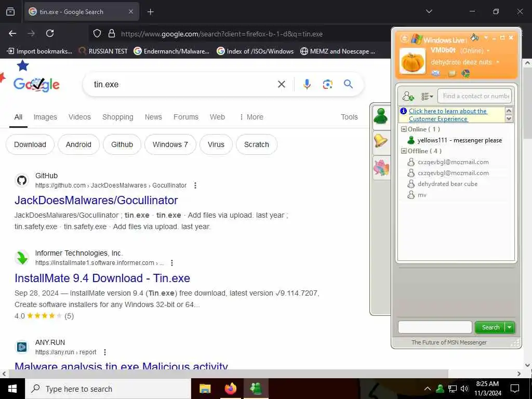Go back in the Firefox browser

pos(12,33)
